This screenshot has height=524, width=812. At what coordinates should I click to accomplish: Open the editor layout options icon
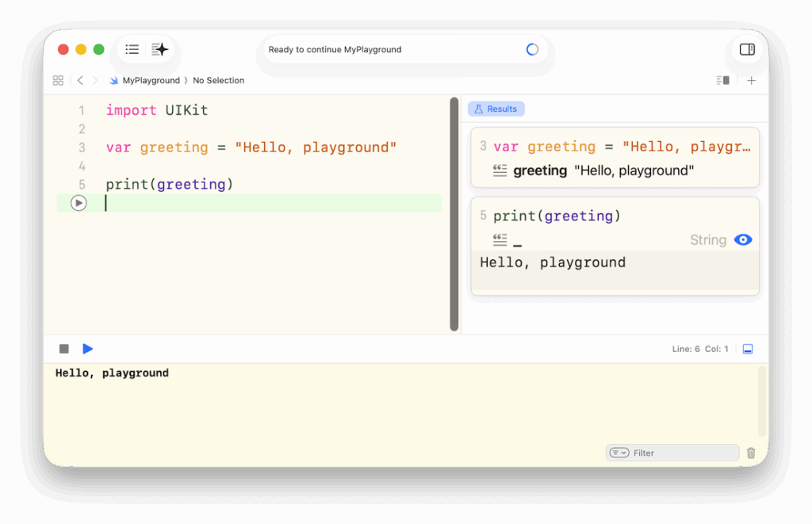(x=722, y=80)
